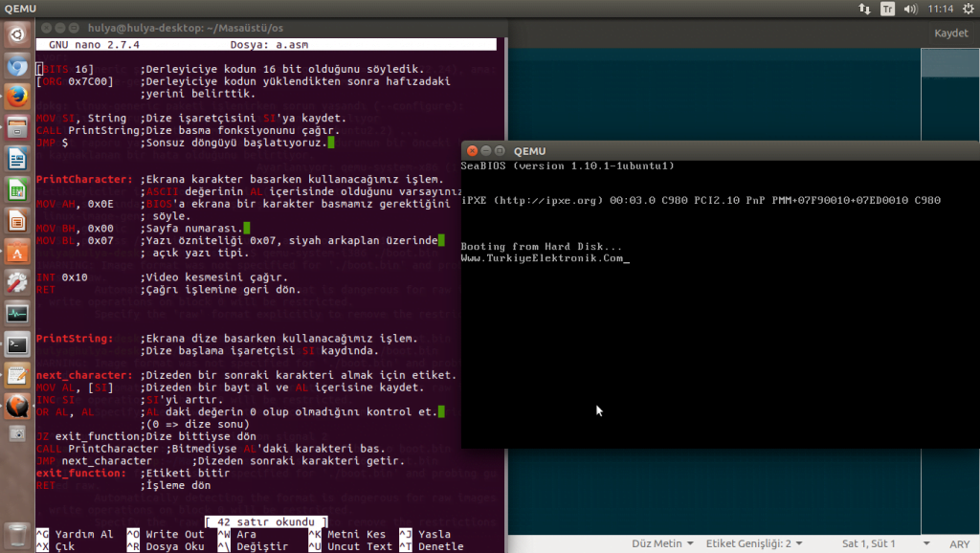Maximize the QEMU emulator window
980x553 pixels.
pyautogui.click(x=500, y=150)
